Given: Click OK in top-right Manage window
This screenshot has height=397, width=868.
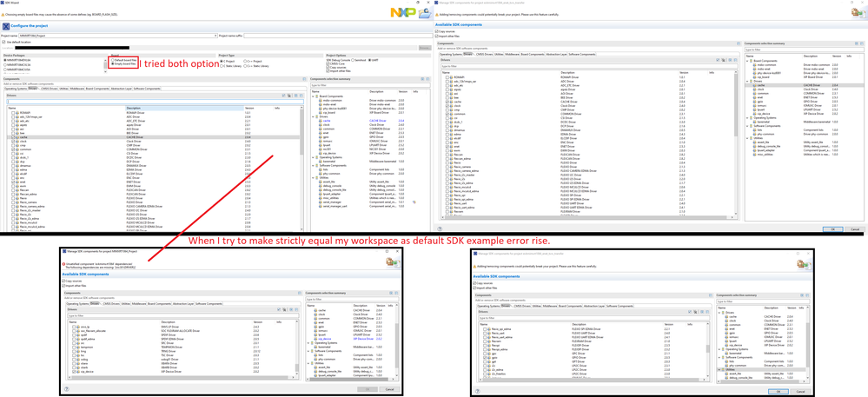Looking at the screenshot, I should pos(833,229).
